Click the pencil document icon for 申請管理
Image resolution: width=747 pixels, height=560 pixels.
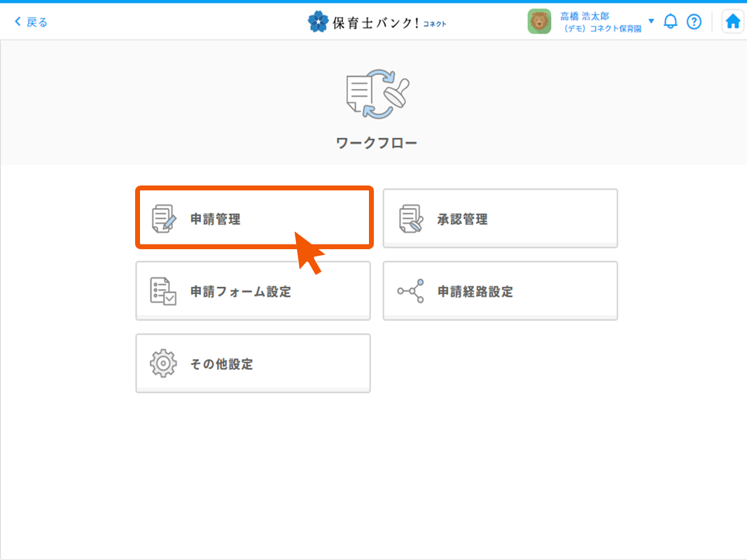click(164, 218)
